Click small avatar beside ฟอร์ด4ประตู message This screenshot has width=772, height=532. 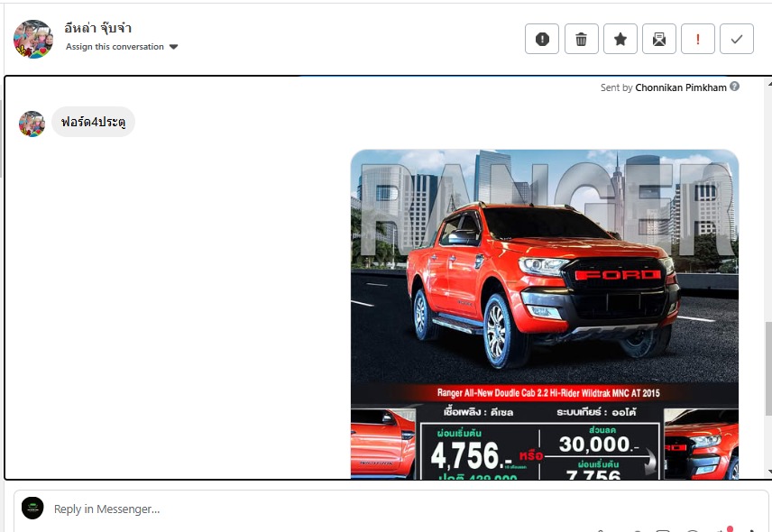pos(32,124)
